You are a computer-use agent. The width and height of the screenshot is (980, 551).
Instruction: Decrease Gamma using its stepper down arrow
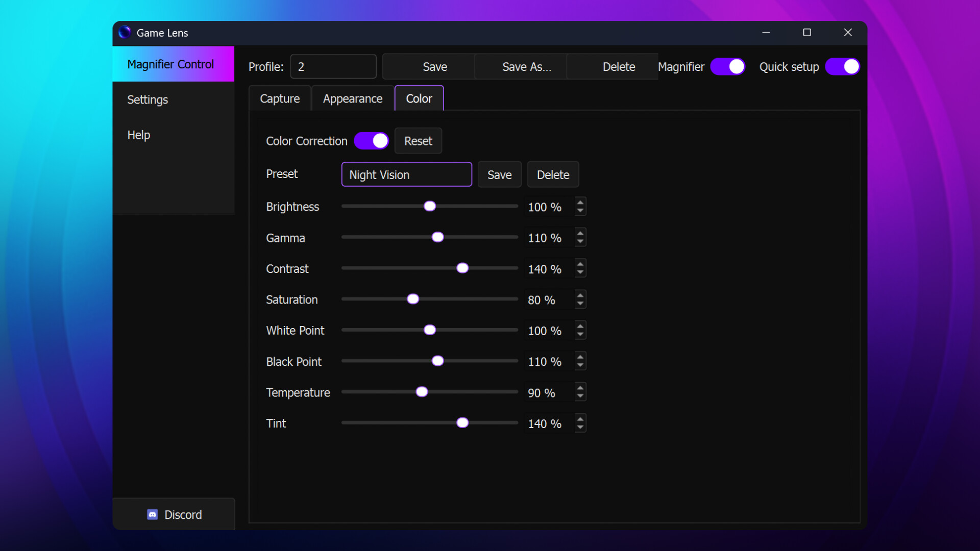580,241
